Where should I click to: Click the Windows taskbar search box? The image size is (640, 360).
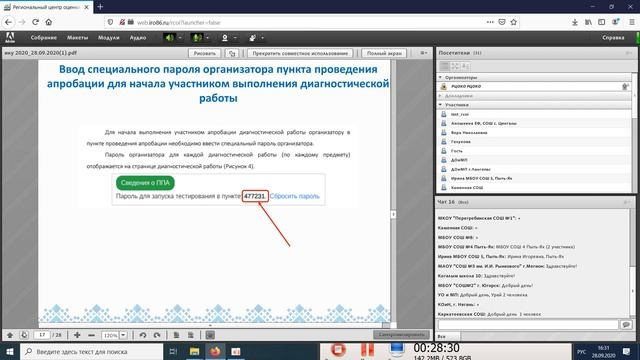[x=92, y=351]
